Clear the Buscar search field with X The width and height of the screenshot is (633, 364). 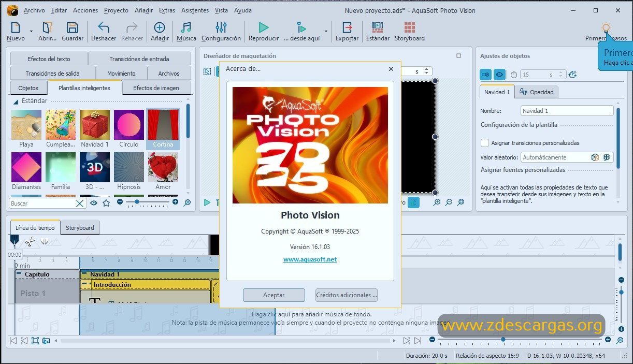[x=80, y=203]
